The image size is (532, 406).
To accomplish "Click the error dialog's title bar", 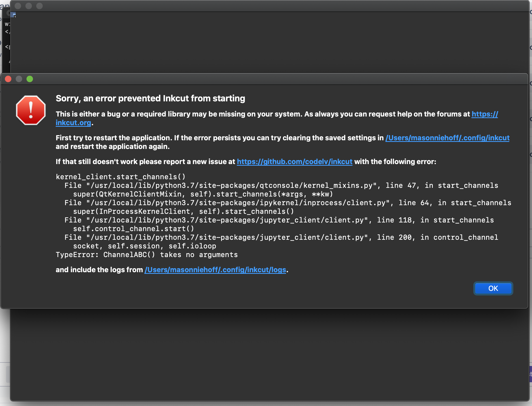I will (x=265, y=79).
